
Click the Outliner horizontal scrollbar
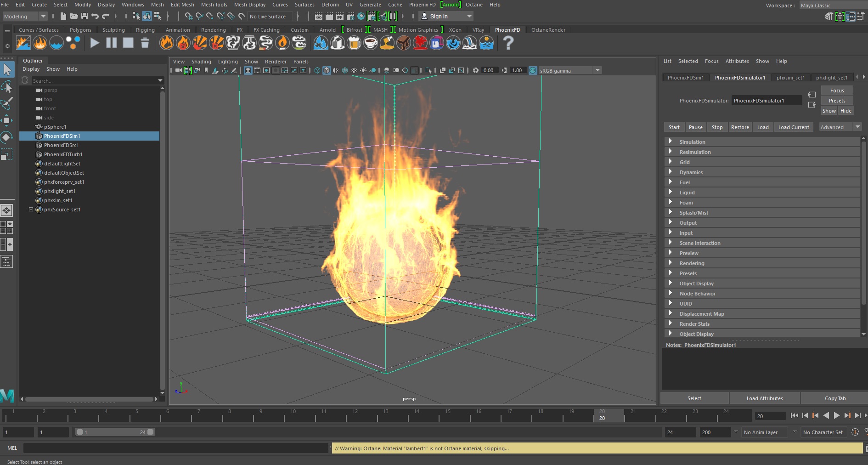tap(90, 399)
